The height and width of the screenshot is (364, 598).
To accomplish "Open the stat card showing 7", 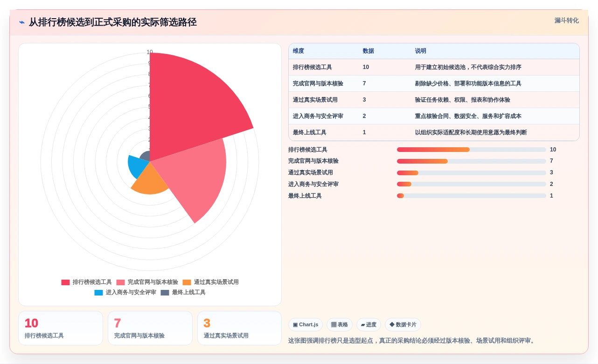I will point(150,328).
